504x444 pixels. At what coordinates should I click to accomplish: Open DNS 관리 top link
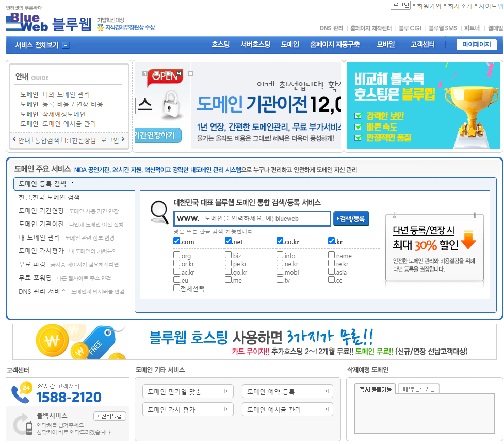point(331,28)
